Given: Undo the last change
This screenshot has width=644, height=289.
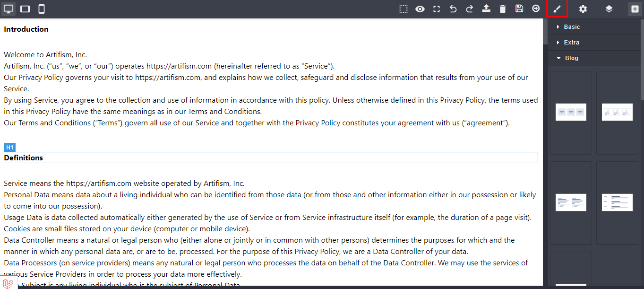Looking at the screenshot, I should click(453, 9).
